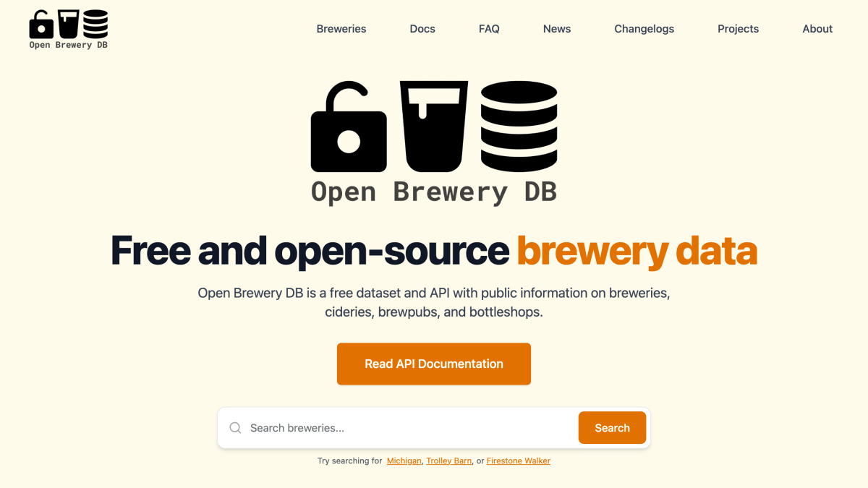Click the 'Free and open-source brewery data' heading
The image size is (868, 488).
[434, 251]
